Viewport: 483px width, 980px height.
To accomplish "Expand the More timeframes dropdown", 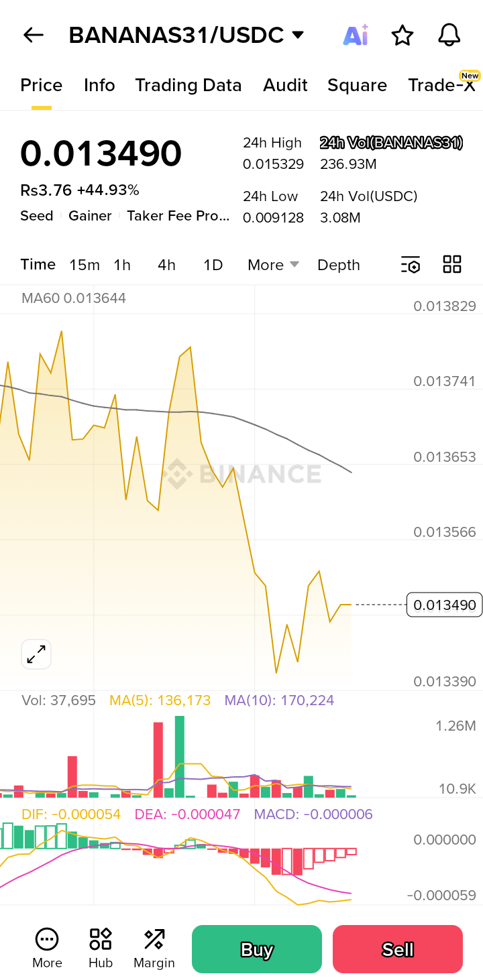I will pyautogui.click(x=273, y=265).
